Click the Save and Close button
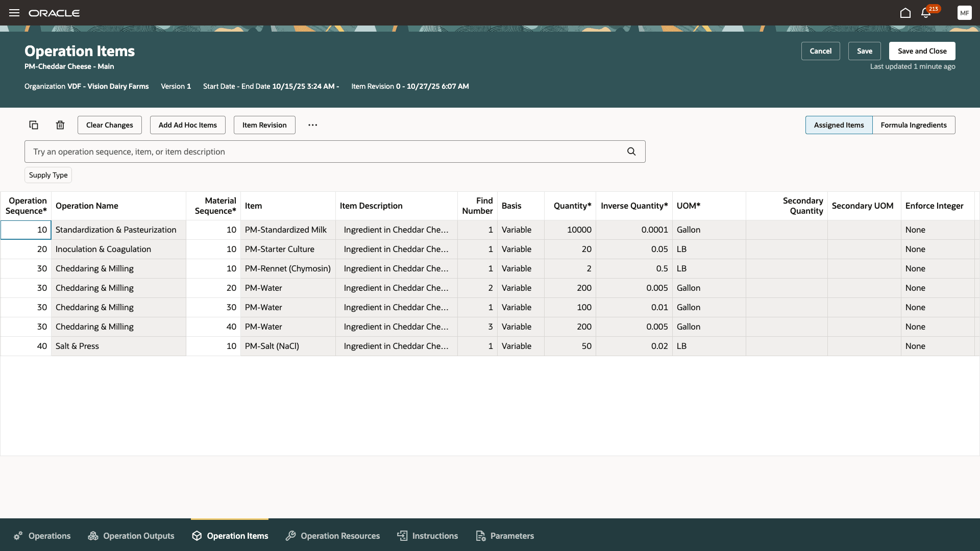The height and width of the screenshot is (551, 980). pos(922,51)
